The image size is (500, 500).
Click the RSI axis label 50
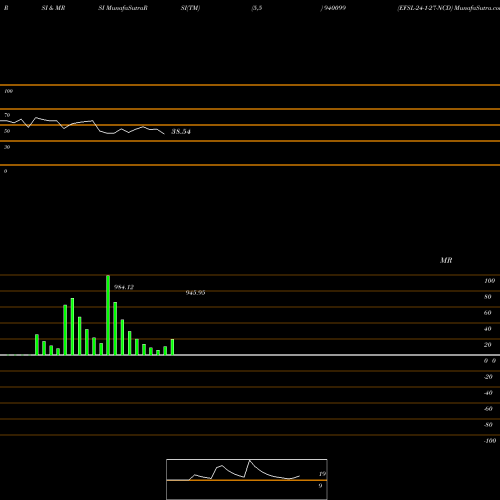7,131
